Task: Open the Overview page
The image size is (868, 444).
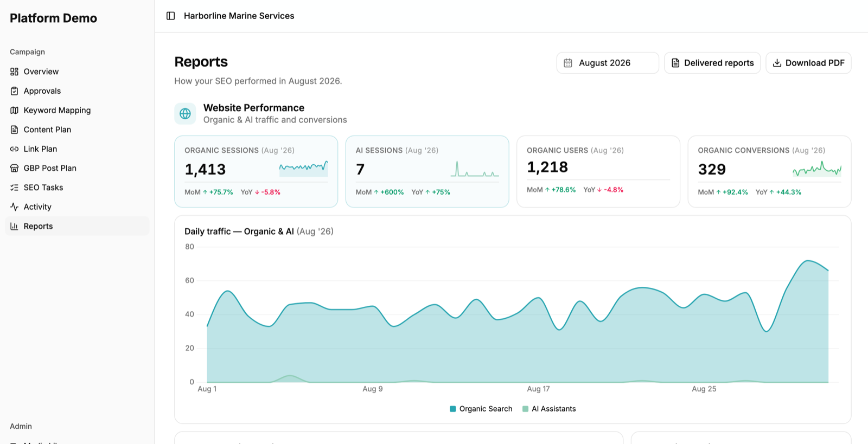Action: (x=77, y=72)
